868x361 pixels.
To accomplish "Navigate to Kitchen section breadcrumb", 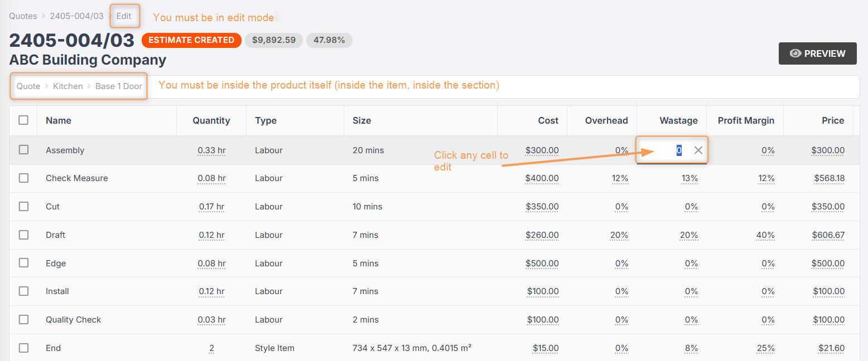I will coord(67,86).
